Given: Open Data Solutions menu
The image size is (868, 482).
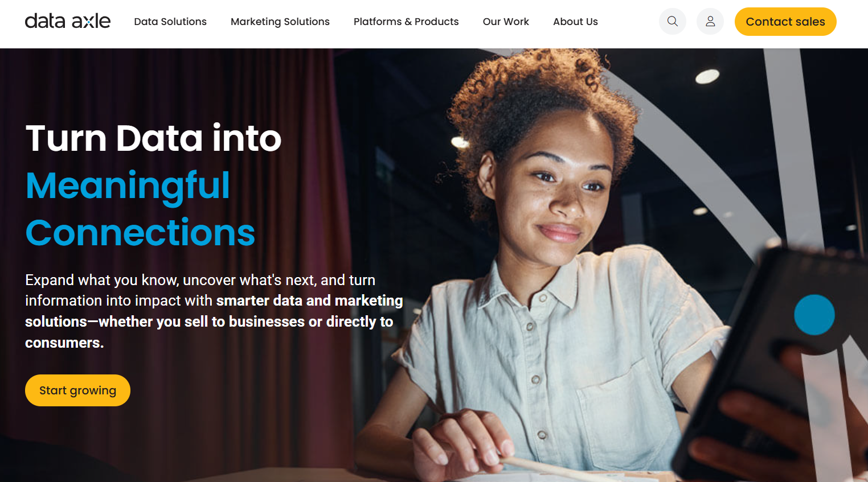Looking at the screenshot, I should (170, 22).
